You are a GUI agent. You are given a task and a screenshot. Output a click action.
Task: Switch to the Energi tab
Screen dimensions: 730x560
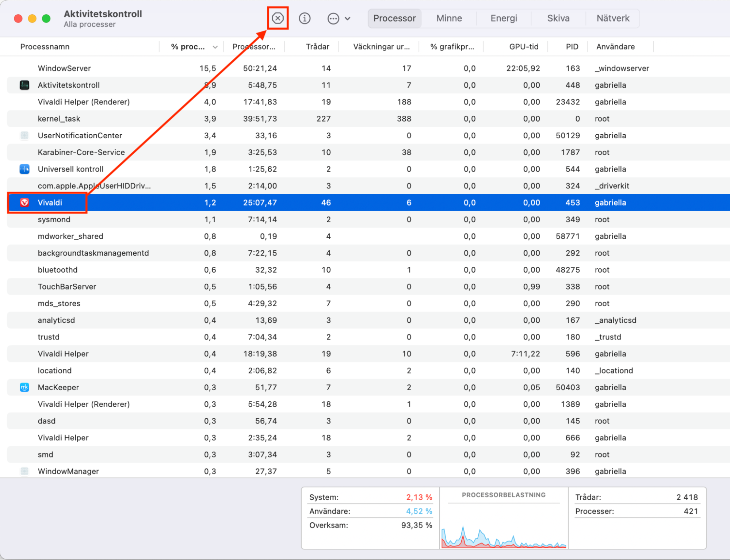(x=504, y=18)
